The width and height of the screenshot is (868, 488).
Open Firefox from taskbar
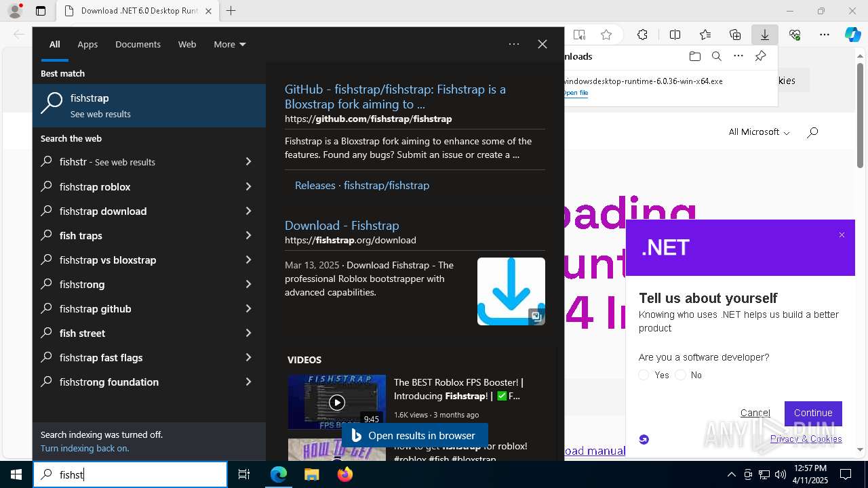coord(345,474)
